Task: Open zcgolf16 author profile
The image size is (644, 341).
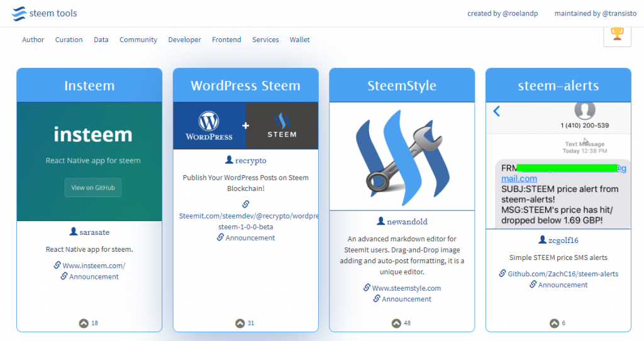Action: tap(563, 241)
